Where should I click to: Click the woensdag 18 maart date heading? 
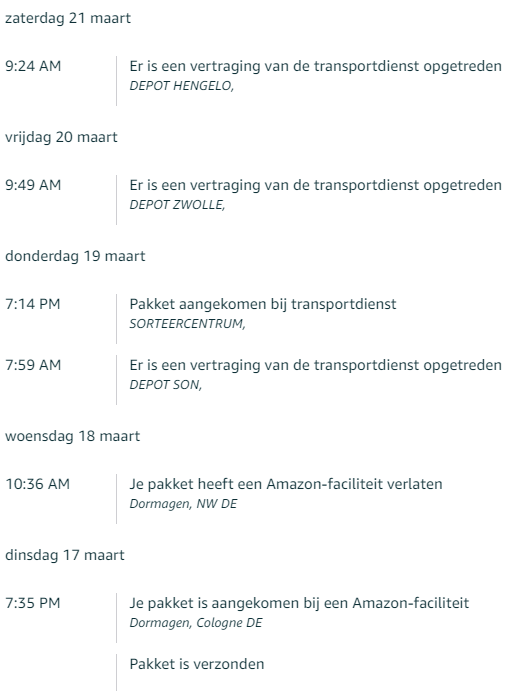(x=72, y=436)
